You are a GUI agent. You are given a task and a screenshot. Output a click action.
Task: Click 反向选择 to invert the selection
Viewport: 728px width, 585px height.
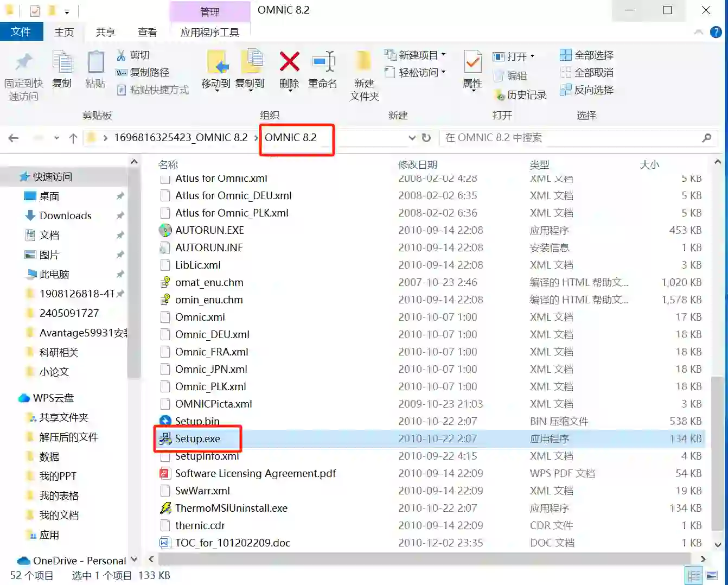587,90
